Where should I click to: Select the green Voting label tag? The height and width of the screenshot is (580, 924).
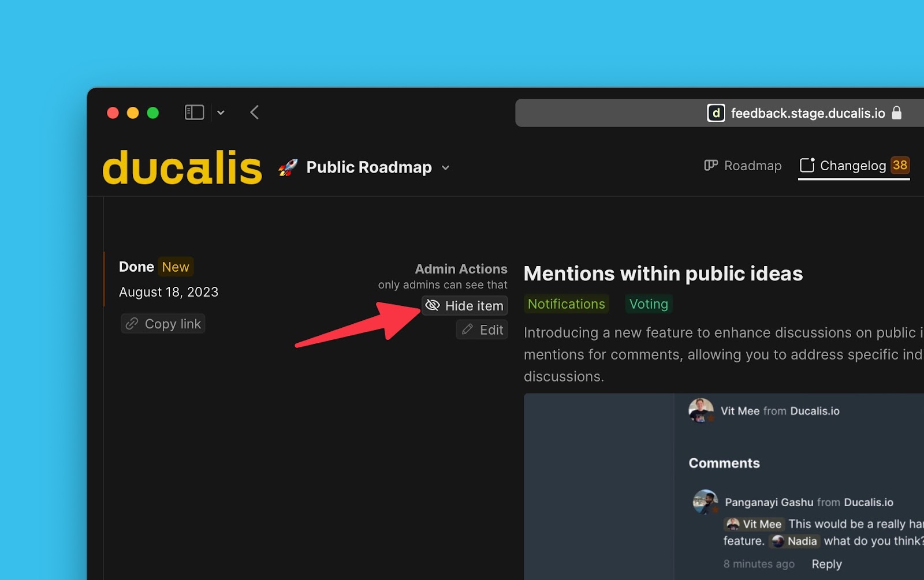649,304
